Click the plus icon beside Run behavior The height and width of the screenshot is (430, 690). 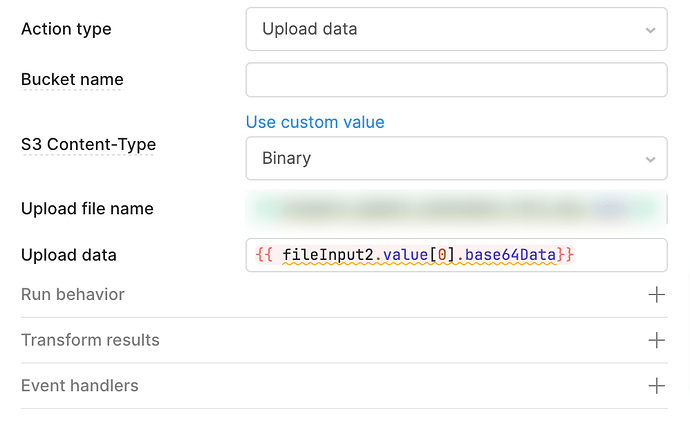point(657,294)
